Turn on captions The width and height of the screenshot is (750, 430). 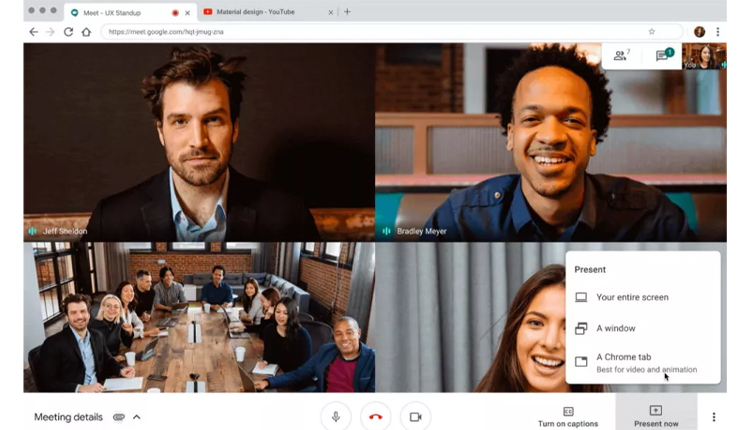click(x=568, y=416)
